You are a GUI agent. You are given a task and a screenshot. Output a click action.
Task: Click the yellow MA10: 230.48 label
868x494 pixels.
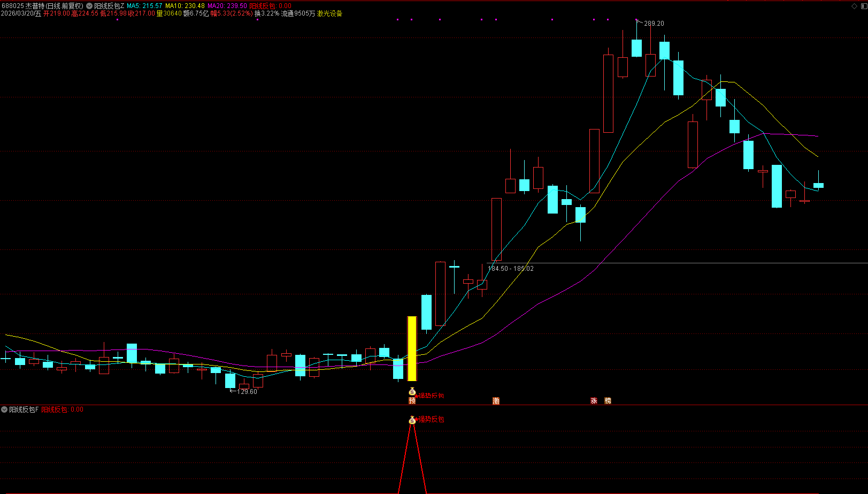(185, 6)
